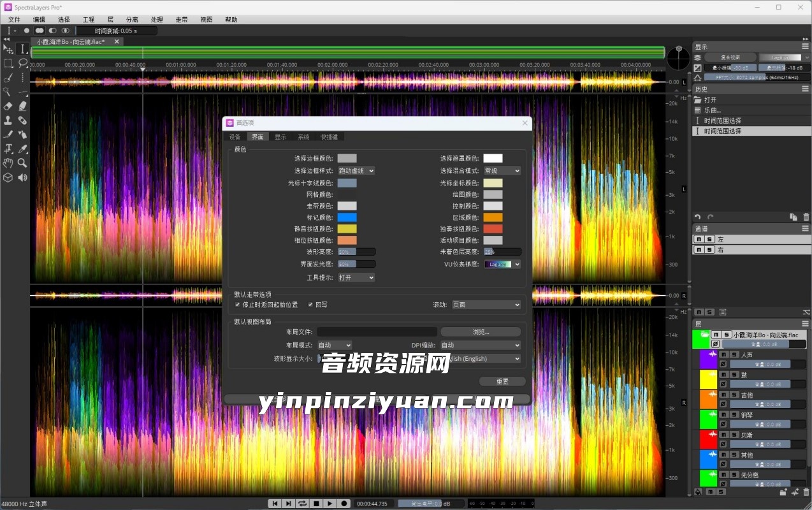Open the VU仪表梯度 gradient dropdown
Viewport: 812px width, 510px height.
pos(502,264)
